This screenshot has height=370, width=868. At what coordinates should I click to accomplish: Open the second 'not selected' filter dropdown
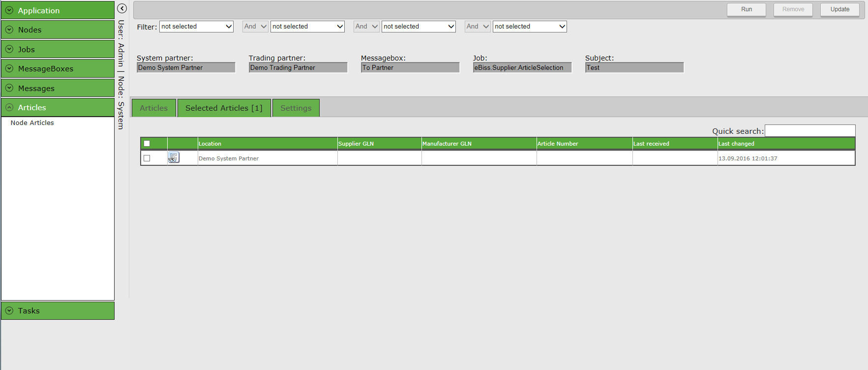click(x=307, y=27)
